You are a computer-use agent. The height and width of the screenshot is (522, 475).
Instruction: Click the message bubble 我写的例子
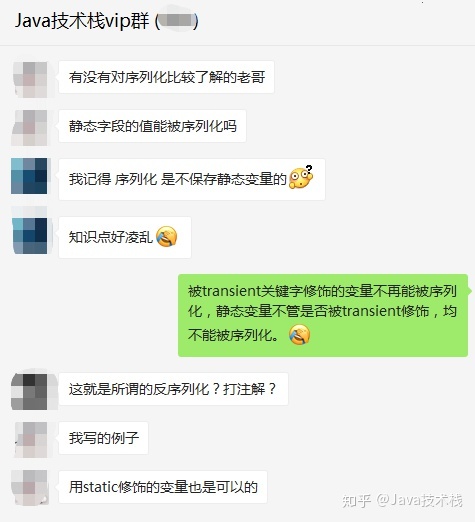103,438
